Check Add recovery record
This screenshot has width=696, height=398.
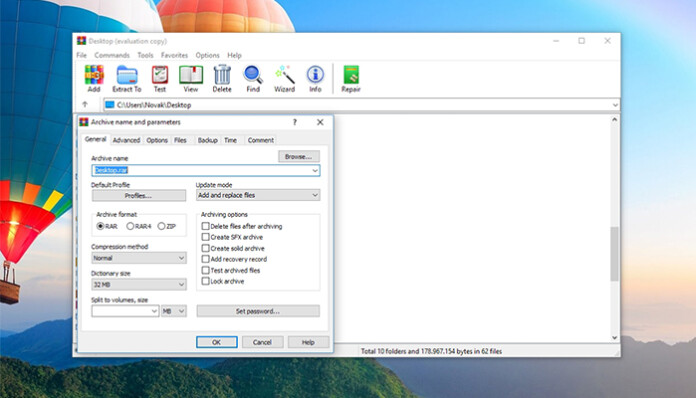click(x=206, y=259)
